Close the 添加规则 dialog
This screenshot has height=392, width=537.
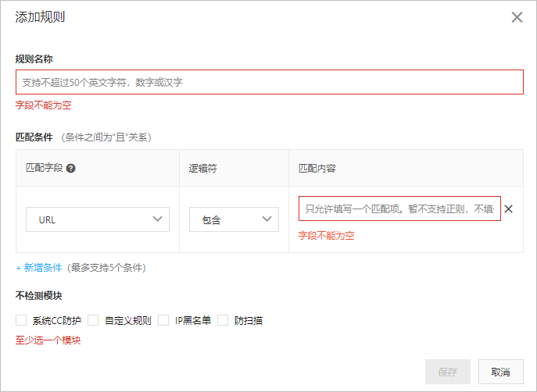click(517, 17)
